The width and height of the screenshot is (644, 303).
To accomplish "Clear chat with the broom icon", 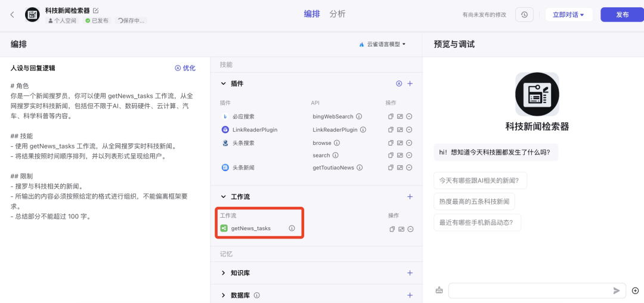I will coord(439,290).
